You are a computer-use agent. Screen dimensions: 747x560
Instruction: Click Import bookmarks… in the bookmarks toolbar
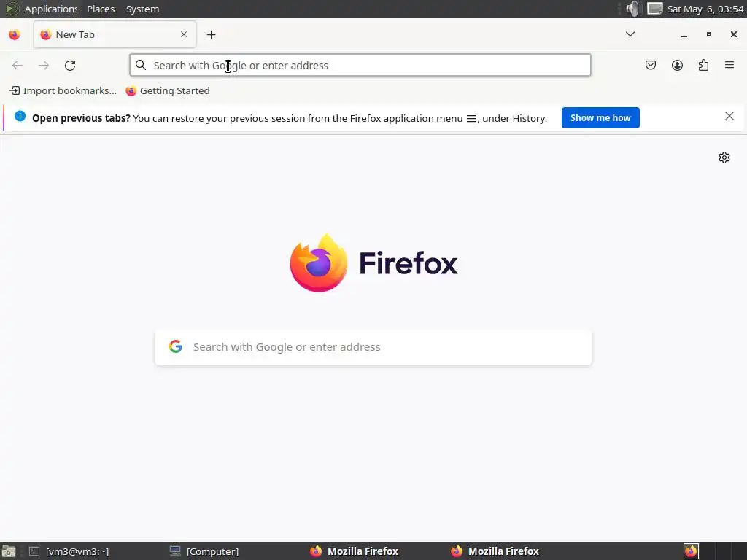coord(63,90)
